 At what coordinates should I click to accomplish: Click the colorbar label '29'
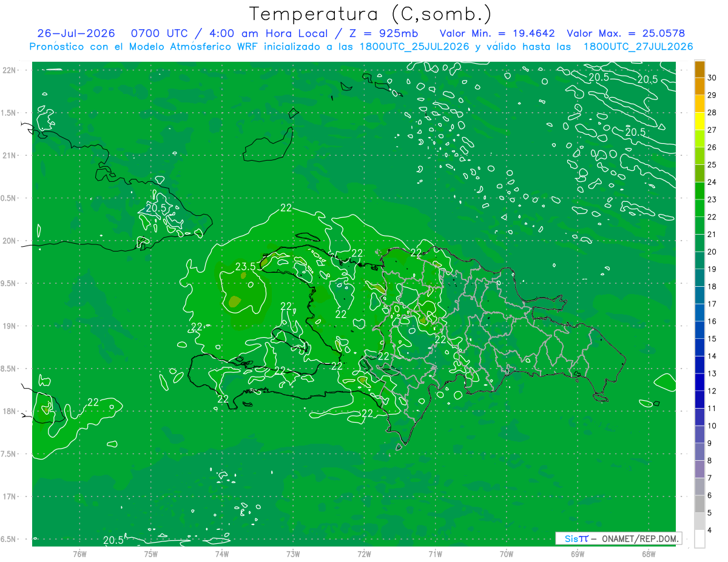coord(712,95)
